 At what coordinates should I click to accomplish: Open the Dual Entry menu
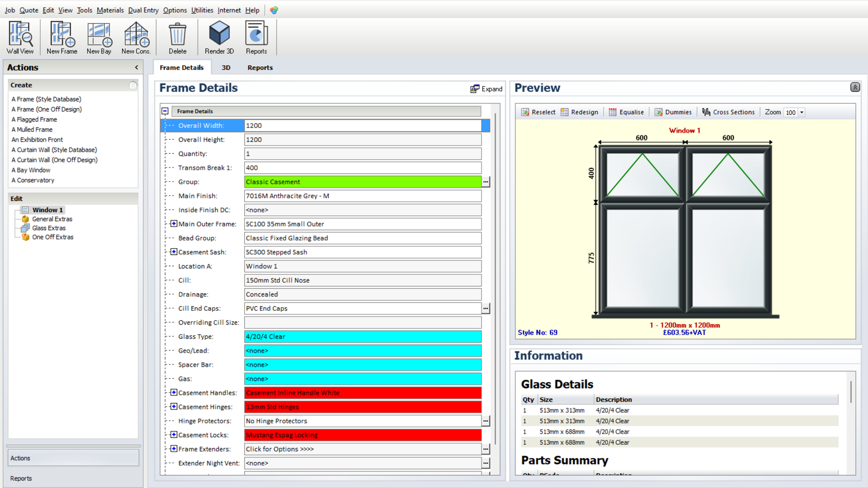143,10
